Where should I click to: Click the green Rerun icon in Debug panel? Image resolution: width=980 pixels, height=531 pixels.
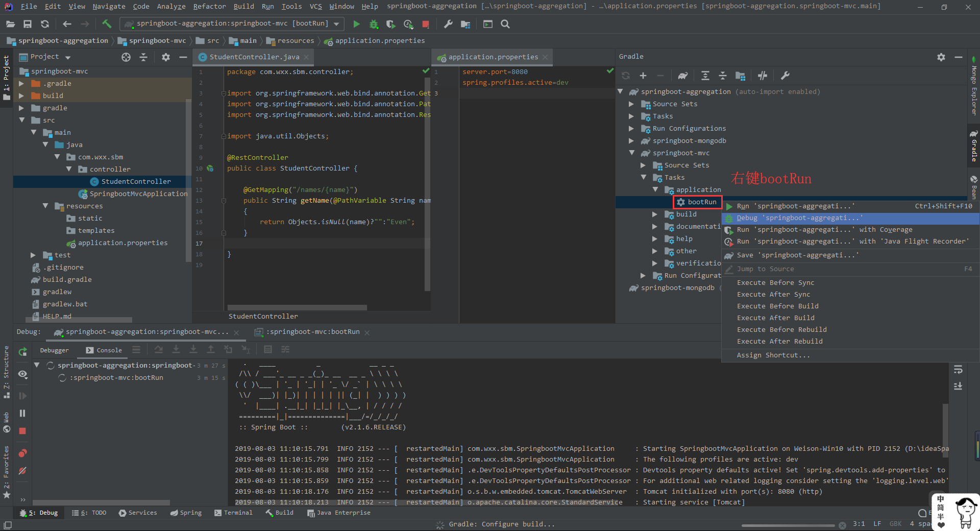coord(22,352)
